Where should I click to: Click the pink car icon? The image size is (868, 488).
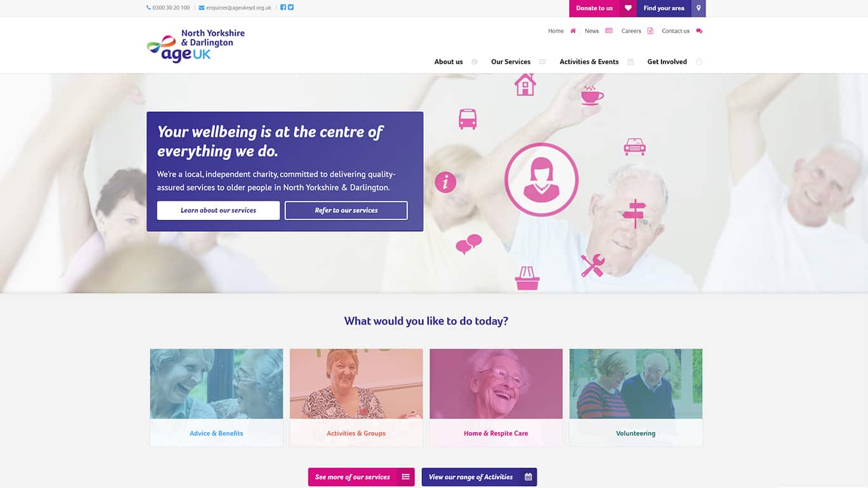point(634,147)
